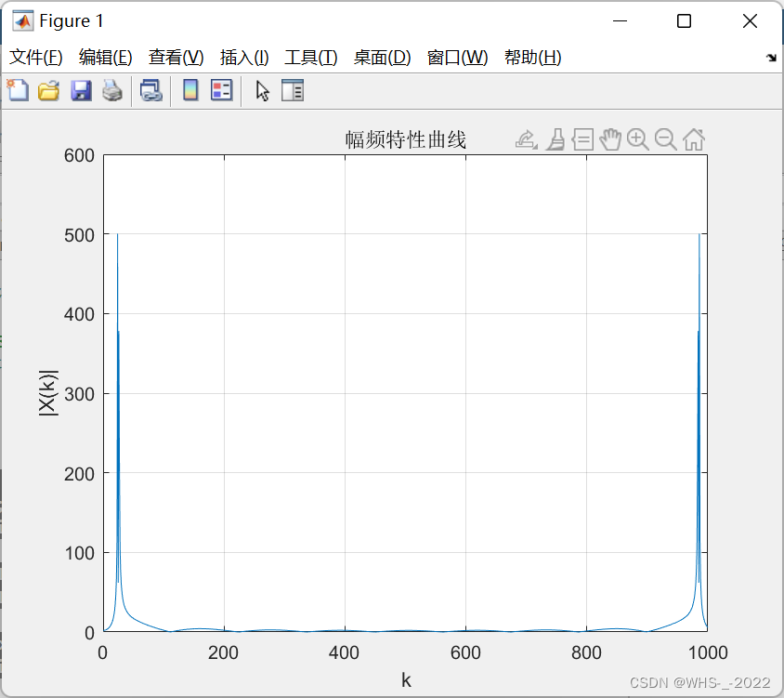Select the Pan hand tool

610,139
